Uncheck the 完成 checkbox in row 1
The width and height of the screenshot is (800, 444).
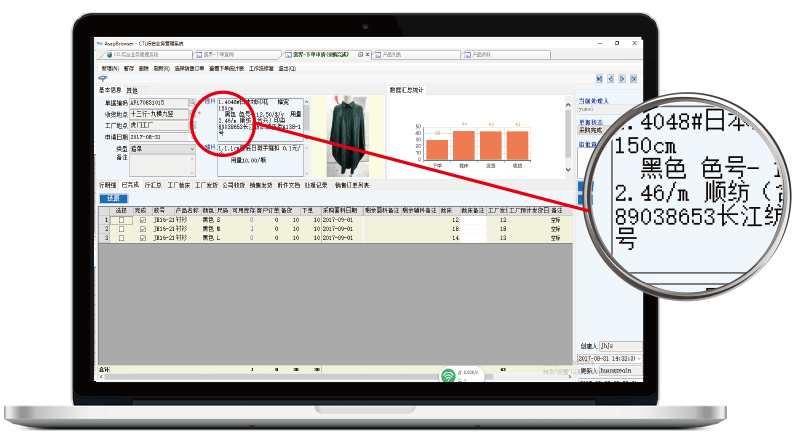coord(142,220)
